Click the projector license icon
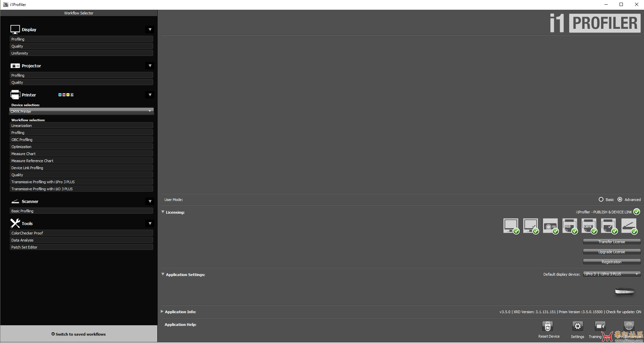644x343 pixels. [x=551, y=226]
